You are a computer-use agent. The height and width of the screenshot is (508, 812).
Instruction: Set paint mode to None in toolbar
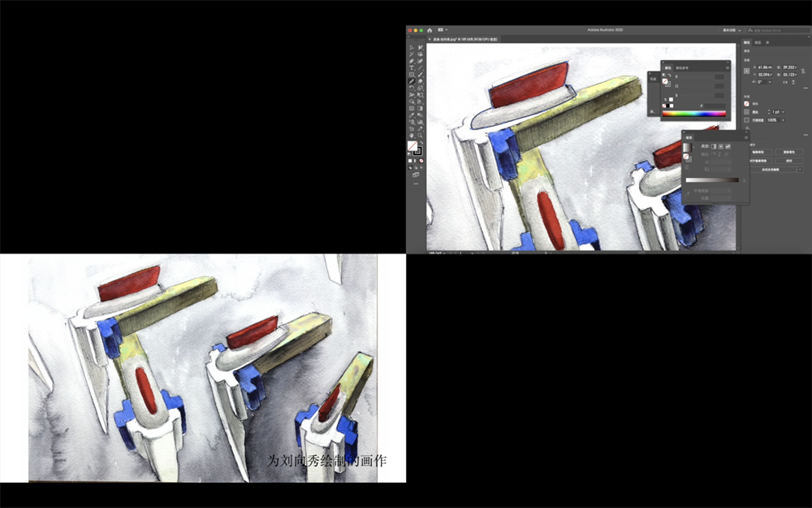click(421, 161)
